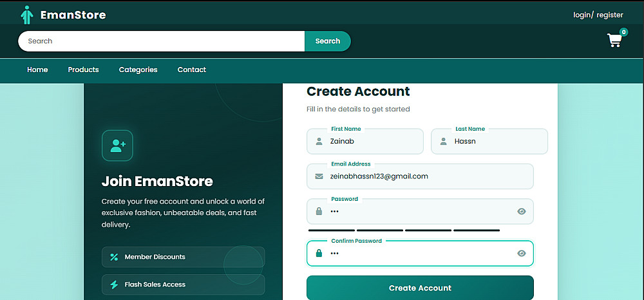Click the teal Search button
Viewport: 644px width, 300px height.
click(328, 41)
